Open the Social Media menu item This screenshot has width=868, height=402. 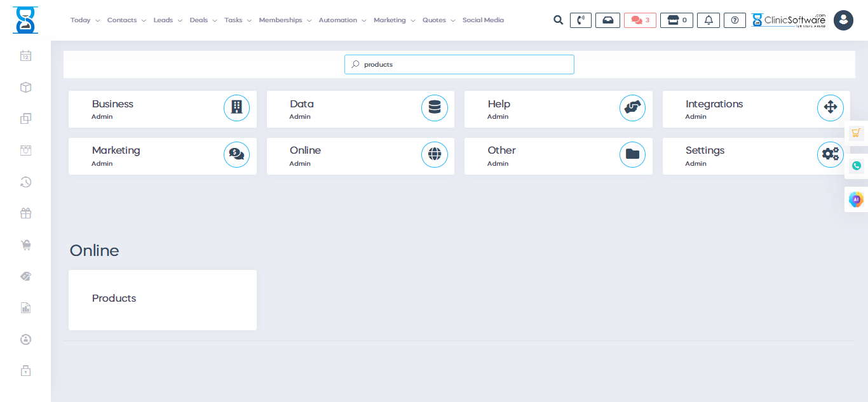pyautogui.click(x=483, y=20)
